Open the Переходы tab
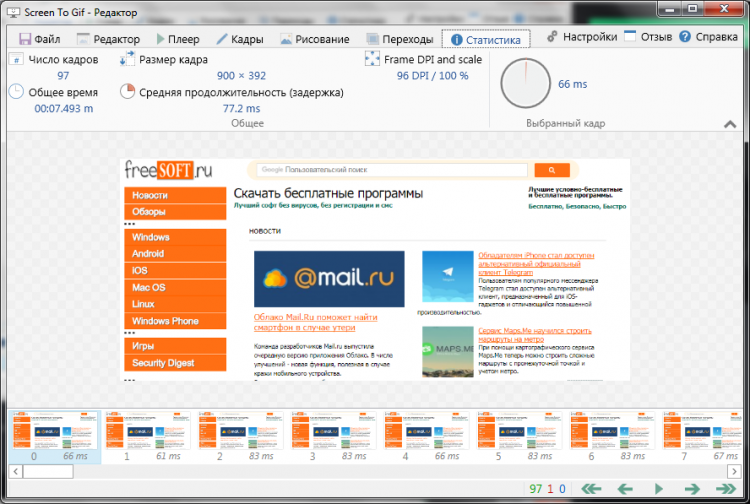The width and height of the screenshot is (750, 504). tap(400, 39)
